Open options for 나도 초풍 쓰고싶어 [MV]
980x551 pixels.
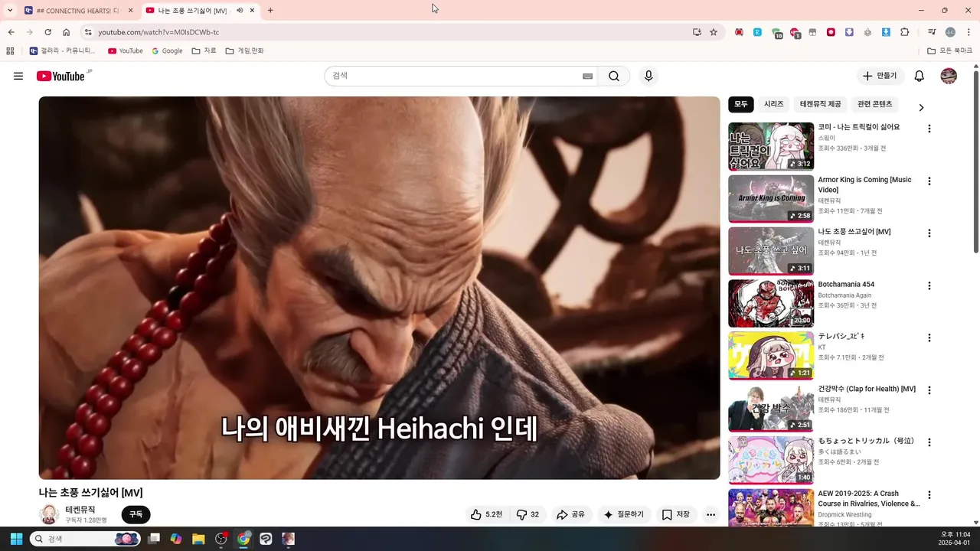click(x=929, y=233)
